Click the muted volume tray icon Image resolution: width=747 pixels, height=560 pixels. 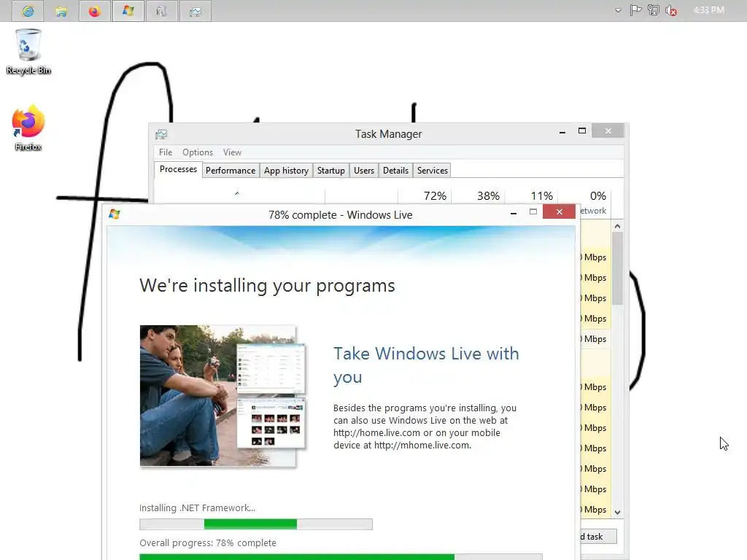[671, 10]
